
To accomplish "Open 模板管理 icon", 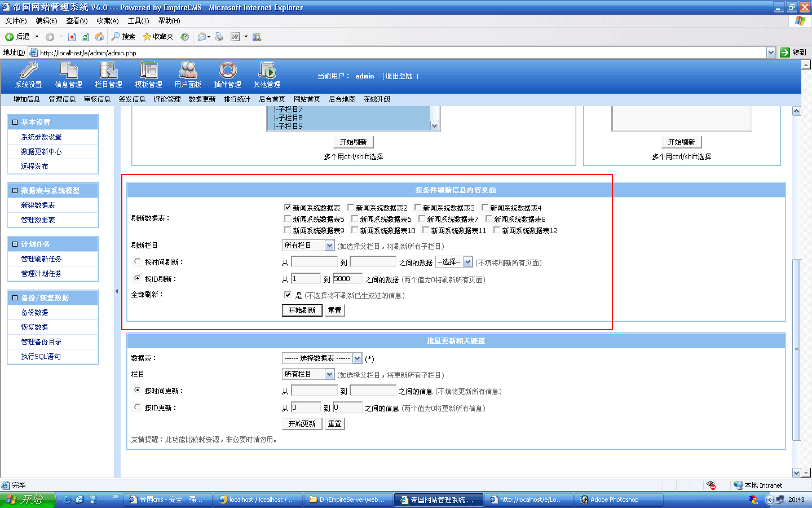I will [x=148, y=71].
